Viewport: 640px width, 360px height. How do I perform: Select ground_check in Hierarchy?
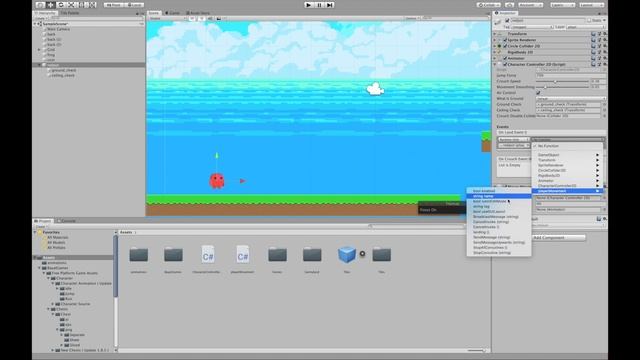click(63, 70)
